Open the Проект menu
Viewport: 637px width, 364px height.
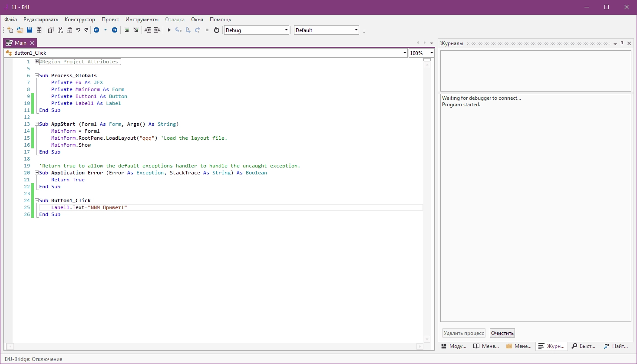click(x=110, y=20)
